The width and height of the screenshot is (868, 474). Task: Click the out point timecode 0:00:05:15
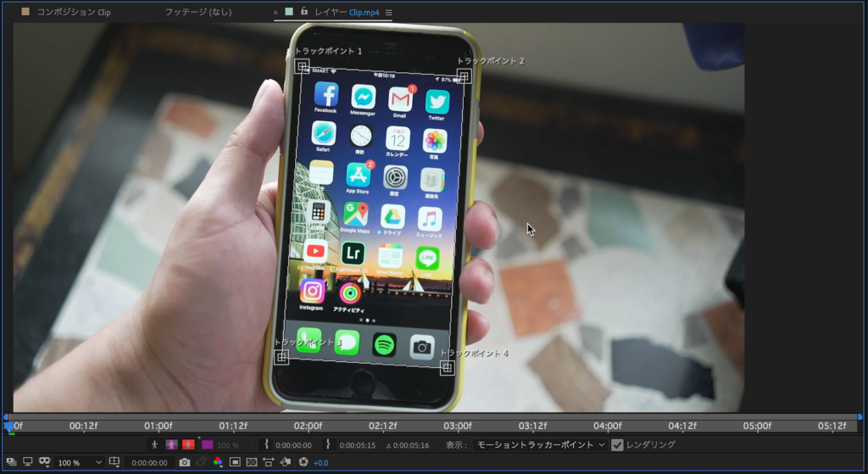[357, 445]
